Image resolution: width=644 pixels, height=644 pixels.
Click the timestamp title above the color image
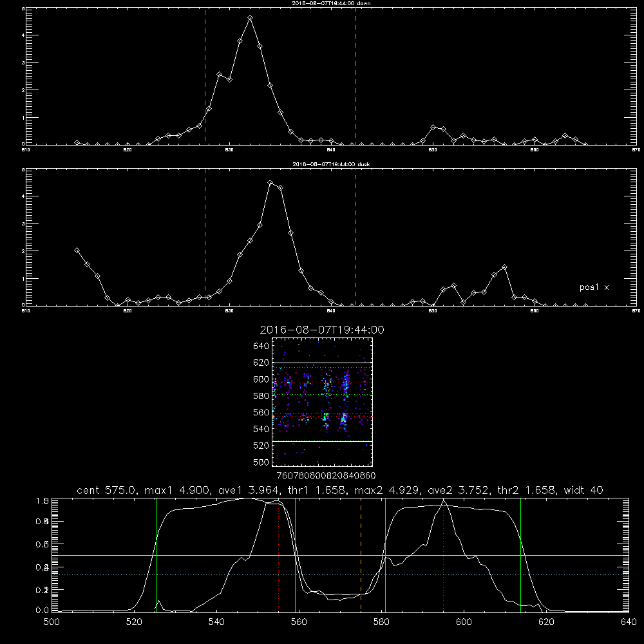point(322,330)
